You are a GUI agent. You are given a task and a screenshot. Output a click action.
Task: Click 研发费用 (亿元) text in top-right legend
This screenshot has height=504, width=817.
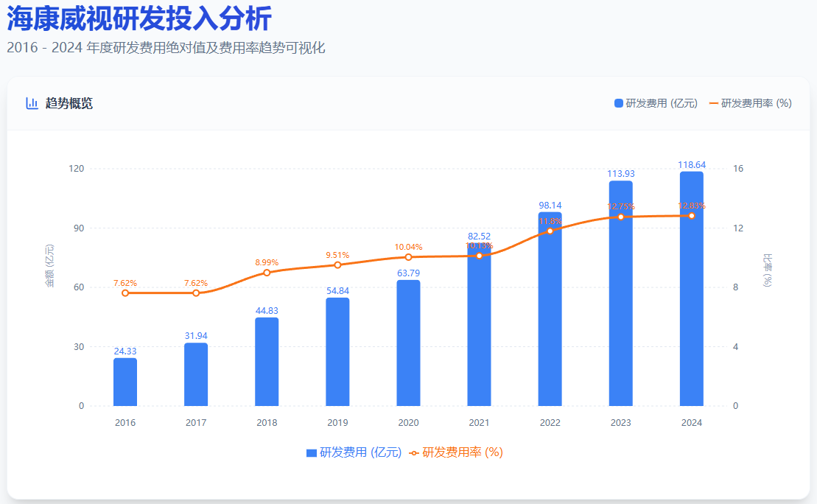[661, 103]
